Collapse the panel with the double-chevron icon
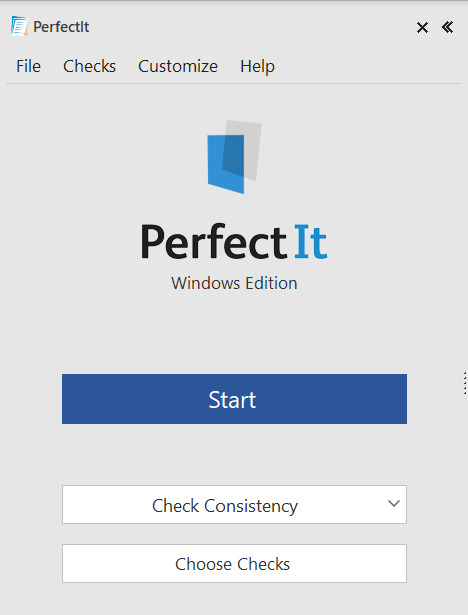Viewport: 468px width, 615px height. (x=447, y=27)
